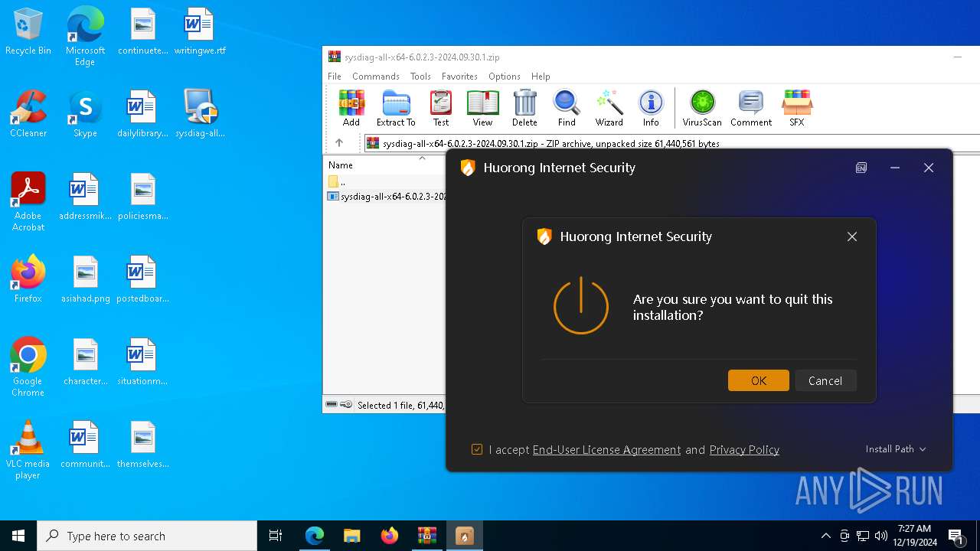Image resolution: width=980 pixels, height=551 pixels.
Task: Select the policiesma desktop image file
Action: tap(142, 196)
